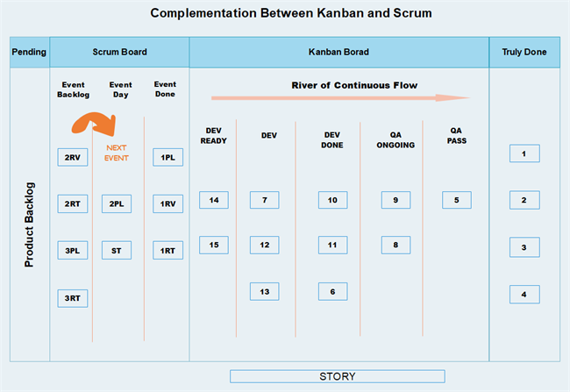Click story card 13 in Dev column
570x392 pixels.
[265, 291]
